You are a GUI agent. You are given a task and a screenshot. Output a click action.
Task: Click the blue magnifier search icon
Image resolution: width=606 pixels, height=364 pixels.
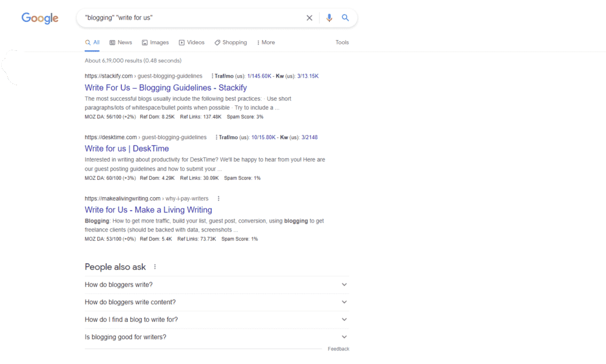click(x=345, y=18)
